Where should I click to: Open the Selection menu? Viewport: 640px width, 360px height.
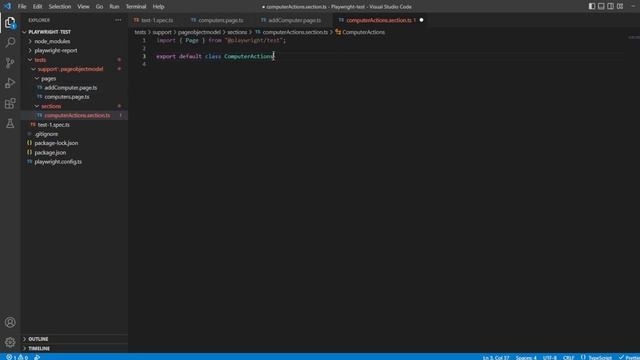60,7
